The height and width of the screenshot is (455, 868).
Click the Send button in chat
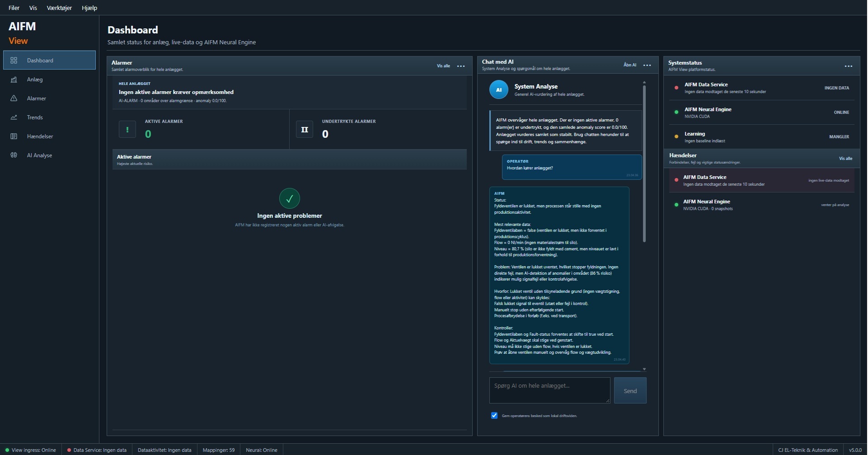(630, 391)
